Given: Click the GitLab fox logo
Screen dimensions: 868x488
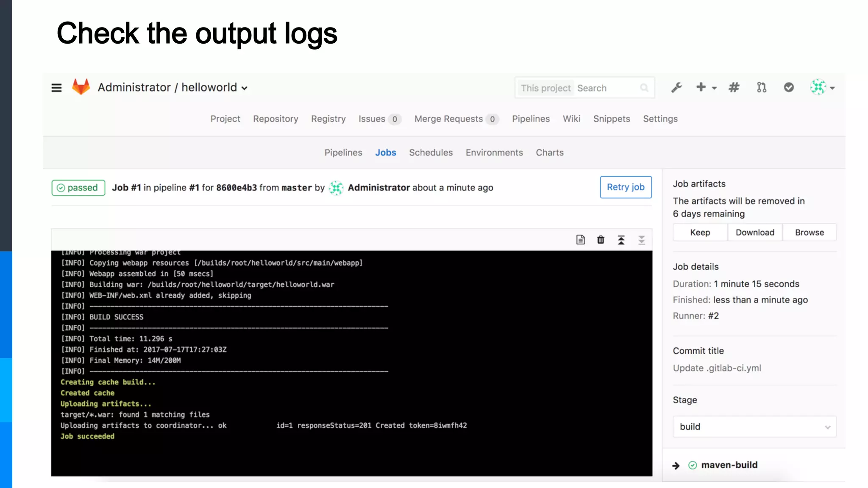Looking at the screenshot, I should [81, 87].
